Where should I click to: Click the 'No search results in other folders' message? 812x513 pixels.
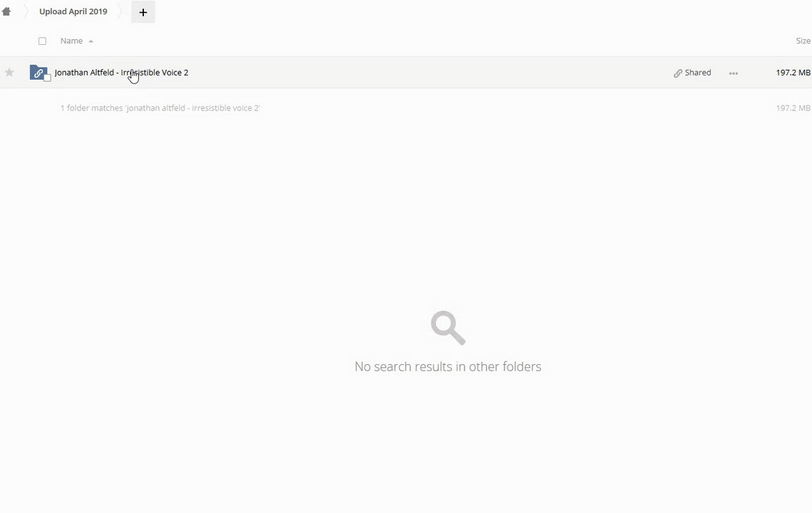click(448, 366)
